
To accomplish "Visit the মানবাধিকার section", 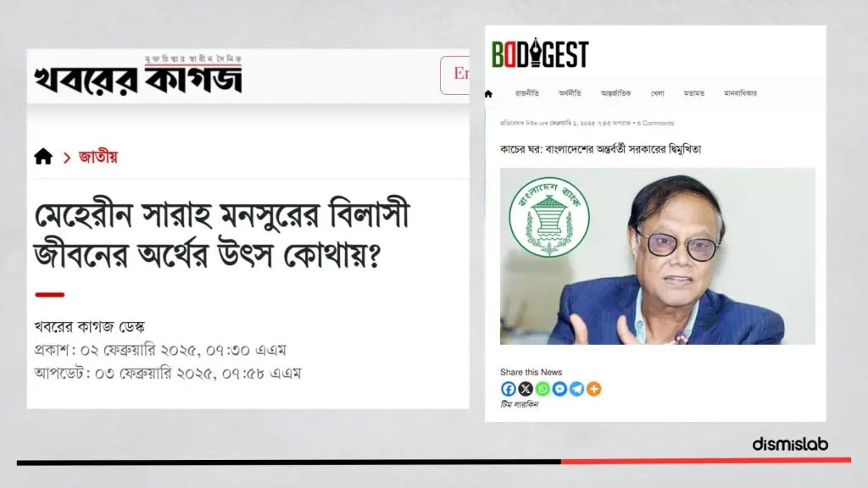I will pos(741,93).
